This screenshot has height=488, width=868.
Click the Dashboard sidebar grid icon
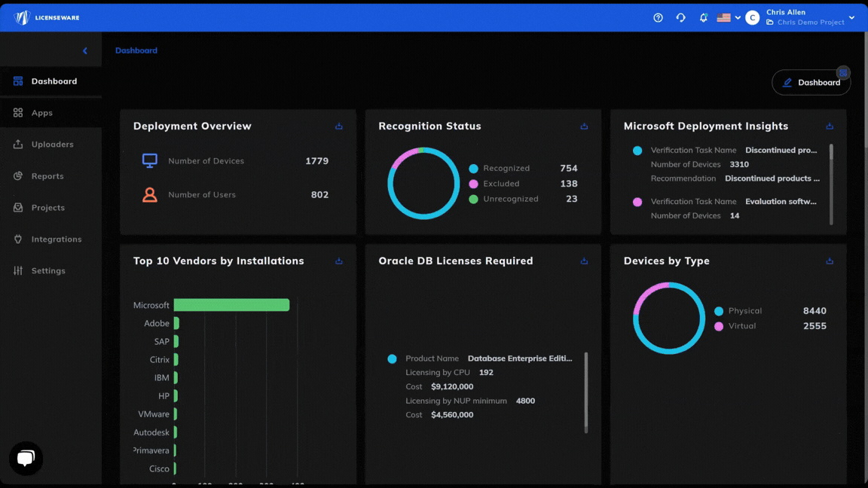click(18, 81)
